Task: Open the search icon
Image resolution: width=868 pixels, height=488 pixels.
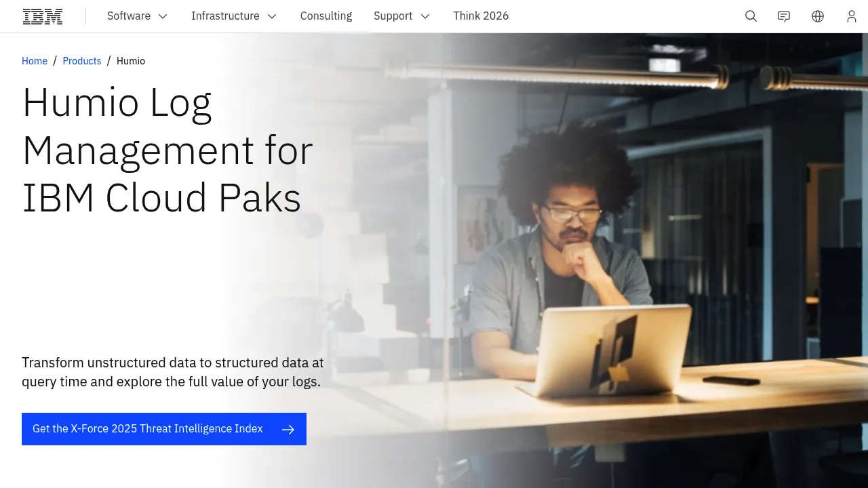Action: [x=751, y=16]
